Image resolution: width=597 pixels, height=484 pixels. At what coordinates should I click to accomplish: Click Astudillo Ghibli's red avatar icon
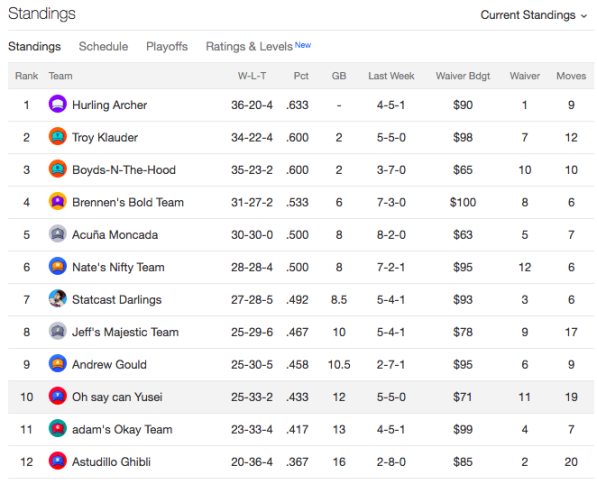tap(57, 461)
